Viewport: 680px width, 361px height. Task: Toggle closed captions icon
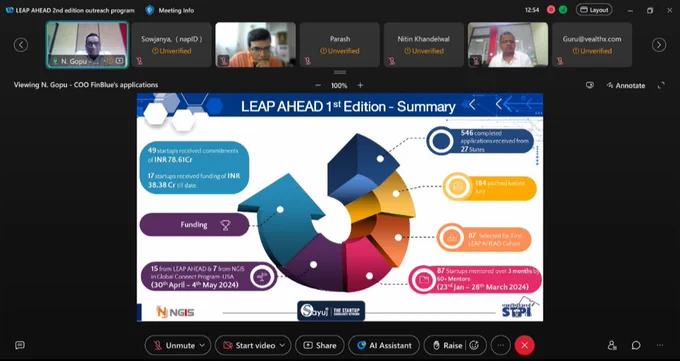pos(20,345)
